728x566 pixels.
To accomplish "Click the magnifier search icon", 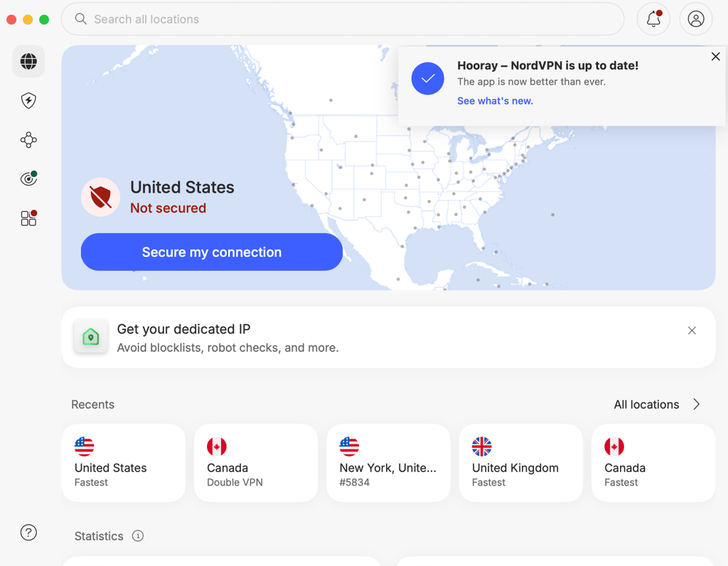I will point(81,19).
